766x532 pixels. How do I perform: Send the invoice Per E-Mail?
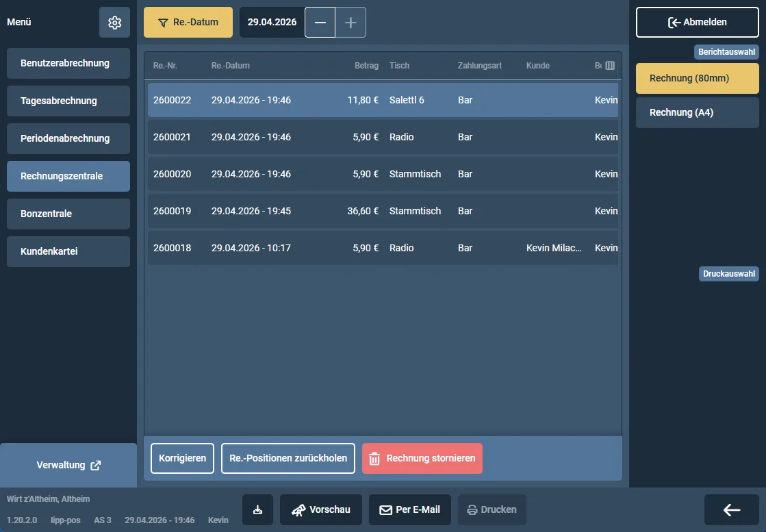click(x=410, y=509)
